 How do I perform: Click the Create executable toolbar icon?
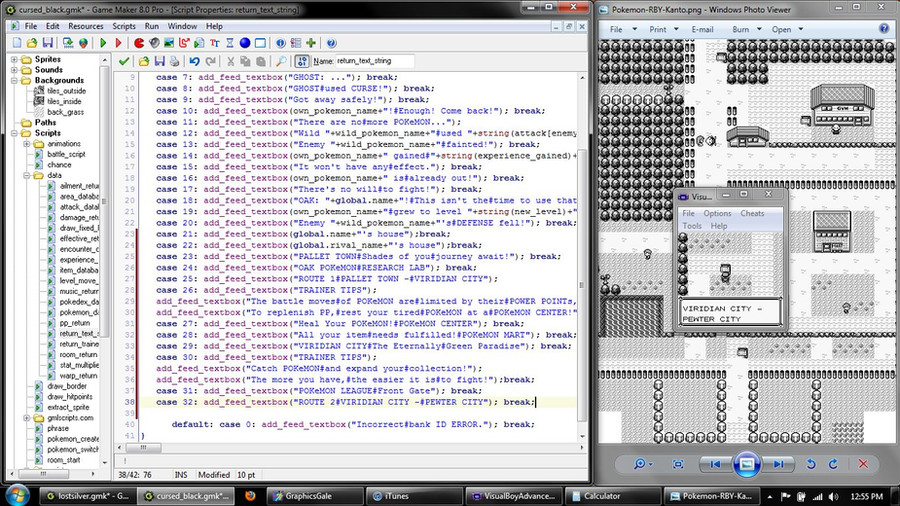[68, 43]
